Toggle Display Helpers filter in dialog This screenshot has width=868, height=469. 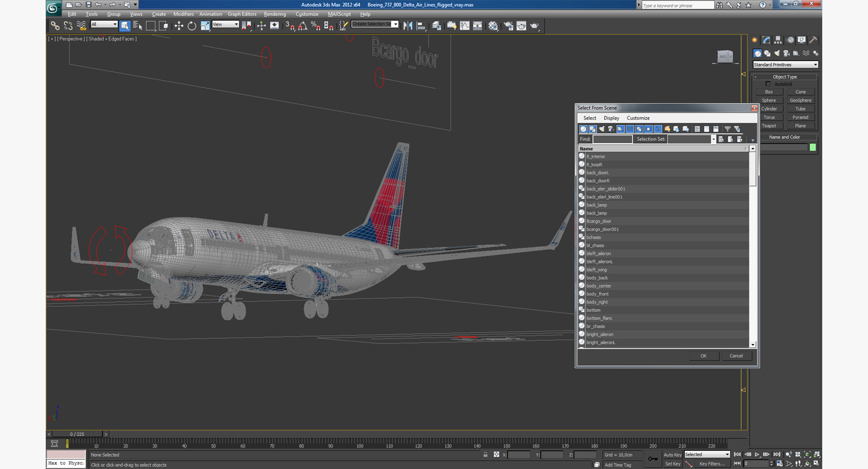[x=621, y=129]
